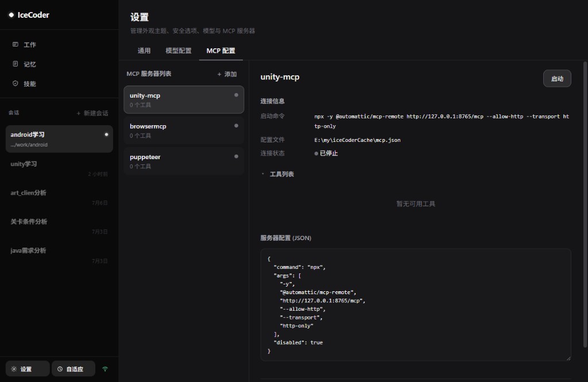Add a new MCP server via 添加
This screenshot has height=382, width=588.
(227, 74)
